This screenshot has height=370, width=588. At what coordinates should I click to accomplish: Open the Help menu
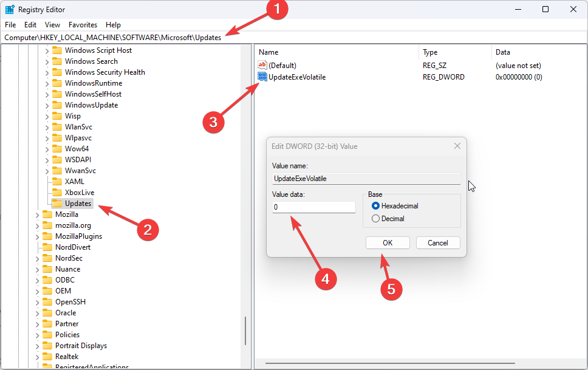click(113, 25)
